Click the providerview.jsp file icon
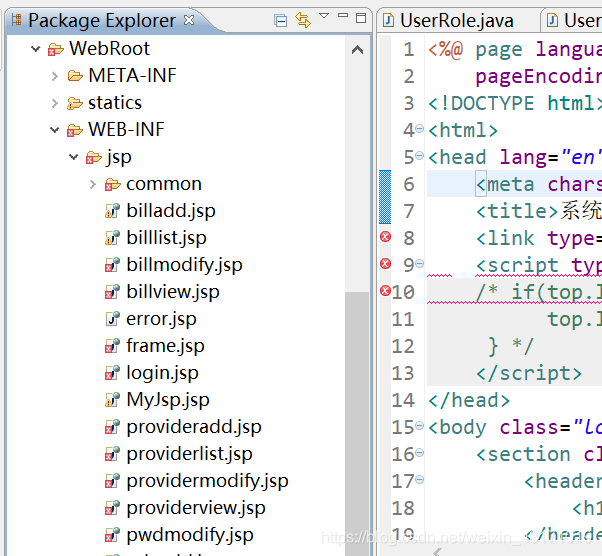The height and width of the screenshot is (556, 602). point(112,508)
